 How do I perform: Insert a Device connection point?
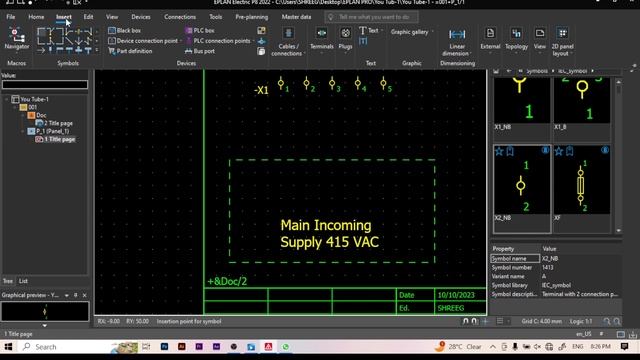click(143, 41)
